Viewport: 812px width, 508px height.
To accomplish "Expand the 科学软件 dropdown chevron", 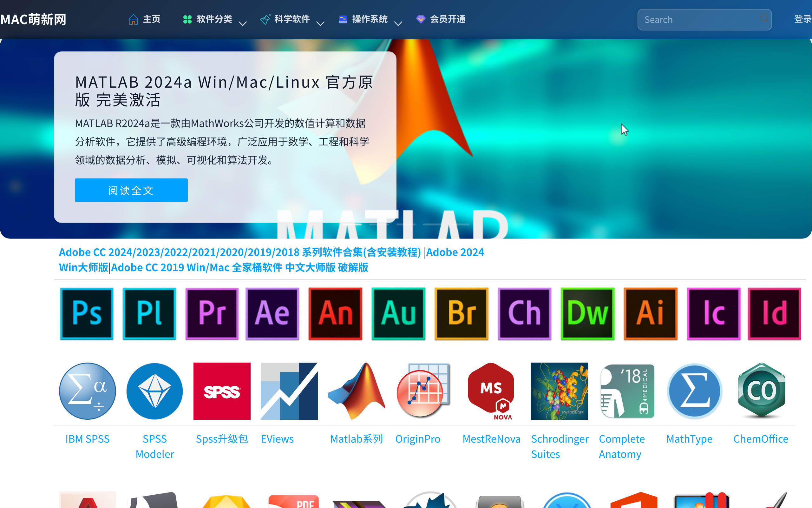I will tap(320, 23).
